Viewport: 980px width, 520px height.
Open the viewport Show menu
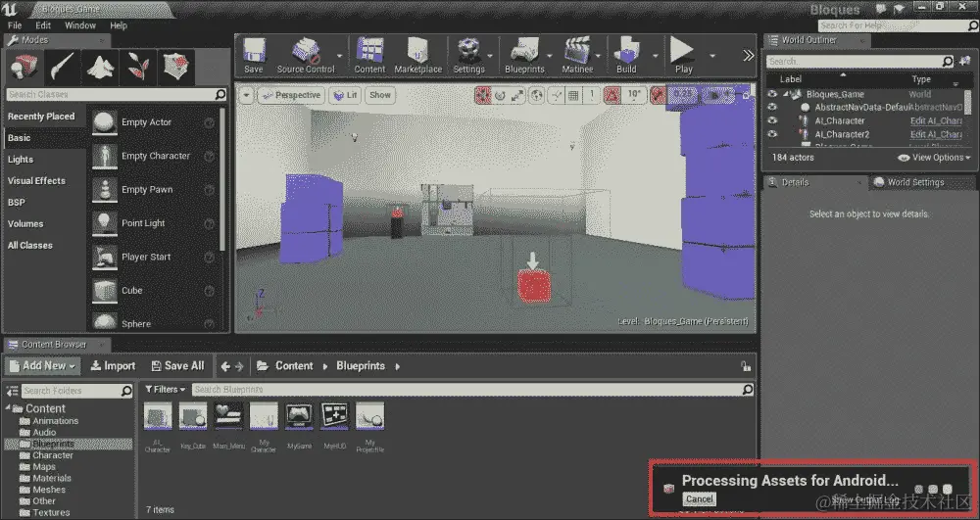(380, 96)
